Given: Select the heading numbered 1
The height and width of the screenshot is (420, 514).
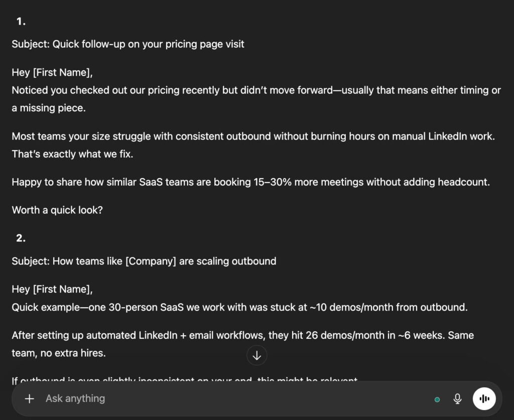Looking at the screenshot, I should (20, 22).
